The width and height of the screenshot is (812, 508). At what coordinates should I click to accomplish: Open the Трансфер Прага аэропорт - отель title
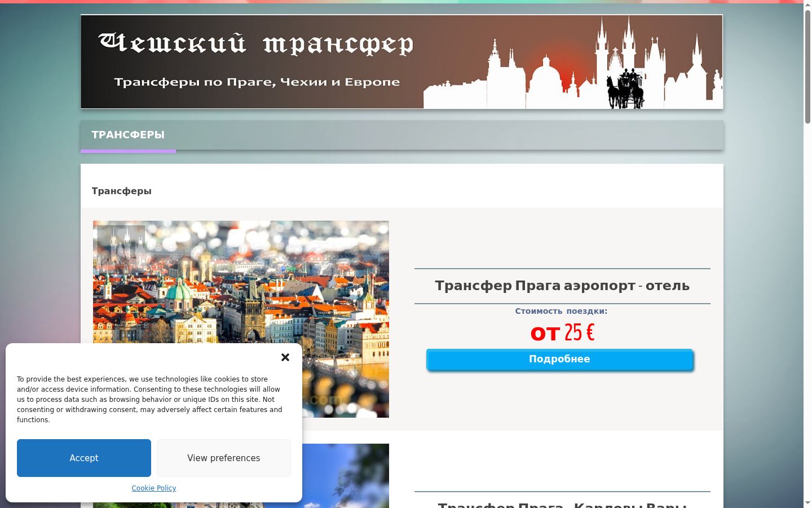click(562, 286)
